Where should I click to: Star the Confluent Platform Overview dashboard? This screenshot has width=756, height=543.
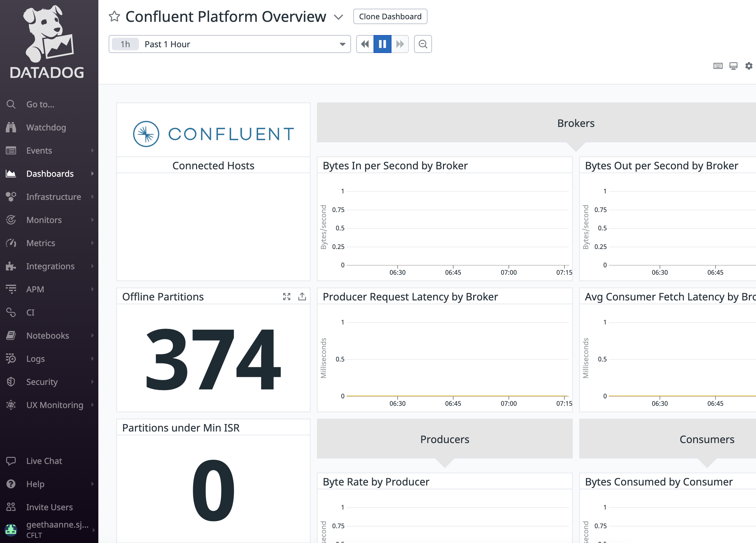coord(114,16)
